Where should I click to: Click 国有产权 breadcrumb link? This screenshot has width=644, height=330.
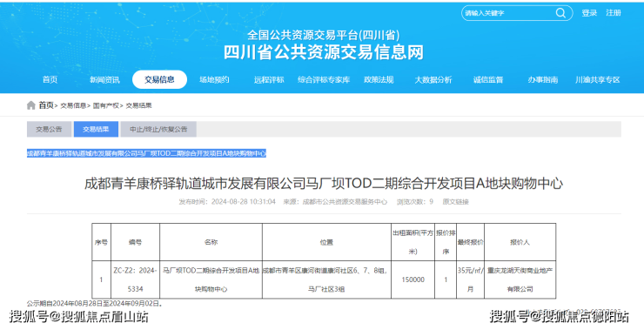(105, 105)
